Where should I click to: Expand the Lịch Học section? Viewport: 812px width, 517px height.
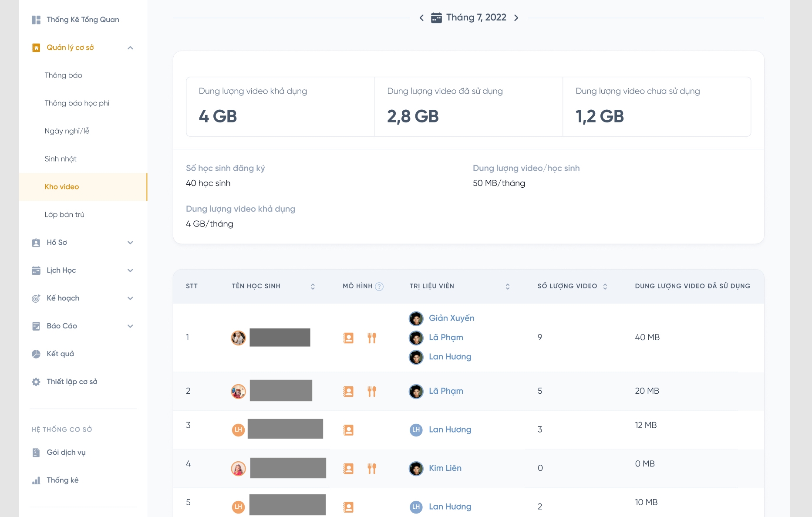click(130, 270)
